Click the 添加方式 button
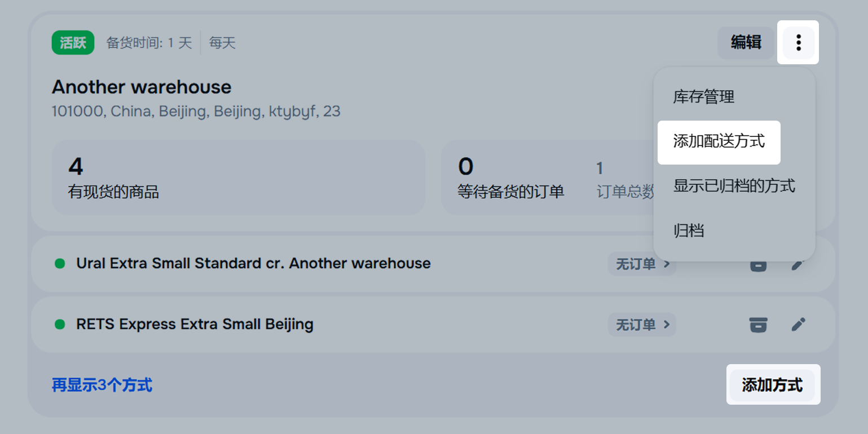The image size is (868, 434). click(x=772, y=386)
